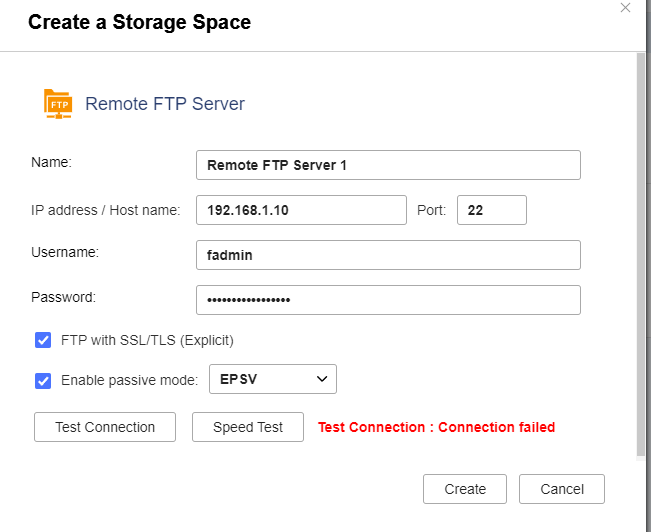Click the dialog's vertical scrollbar
This screenshot has height=532, width=651.
pos(641,250)
